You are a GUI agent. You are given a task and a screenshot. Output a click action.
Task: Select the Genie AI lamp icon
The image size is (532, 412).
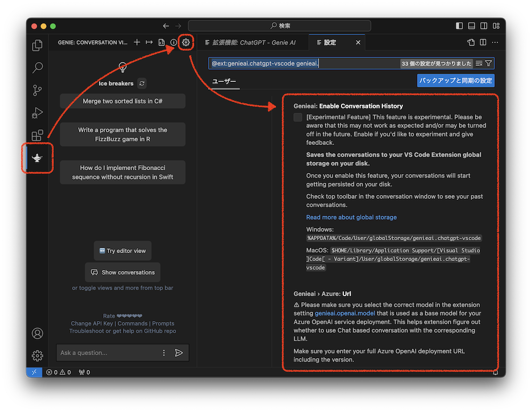(x=37, y=158)
